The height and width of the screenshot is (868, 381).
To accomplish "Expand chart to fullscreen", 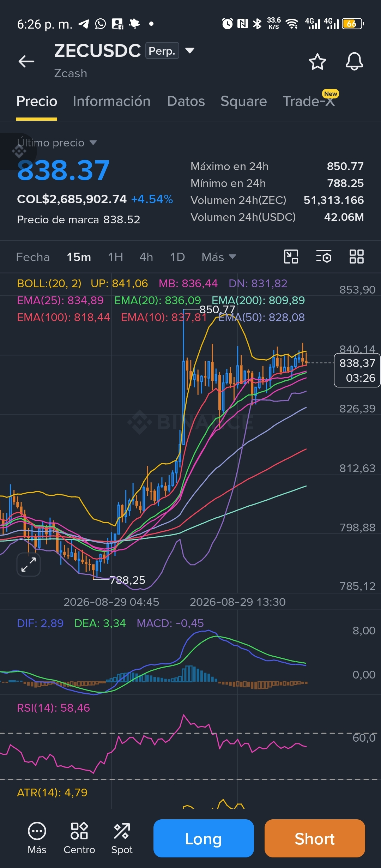I will pos(29,565).
